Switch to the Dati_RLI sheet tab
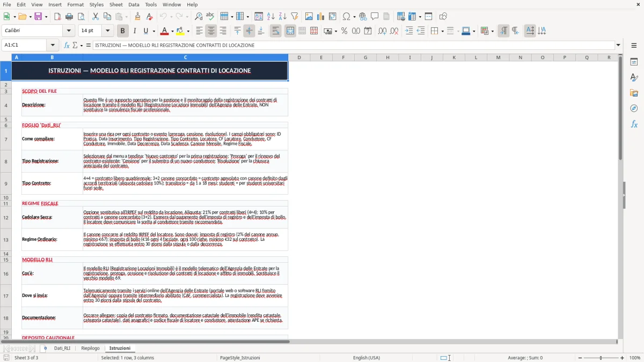Screen dimensions: 644x362 click(62, 348)
